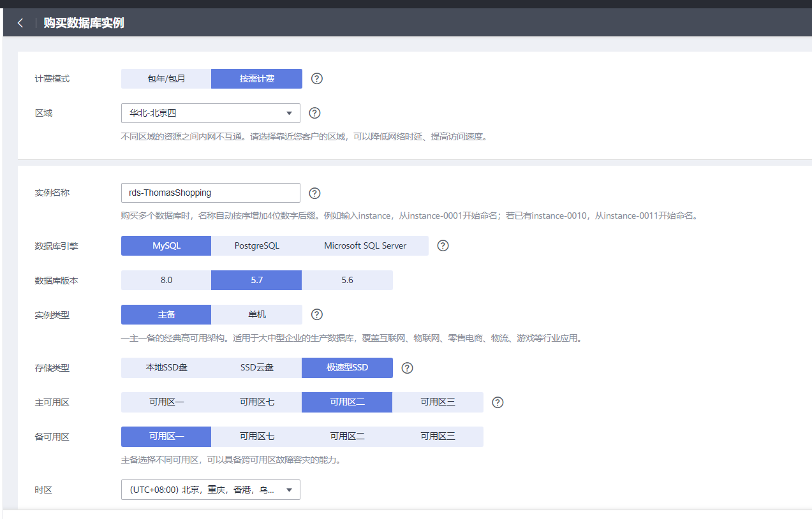Click the 存储类型 label

point(52,369)
